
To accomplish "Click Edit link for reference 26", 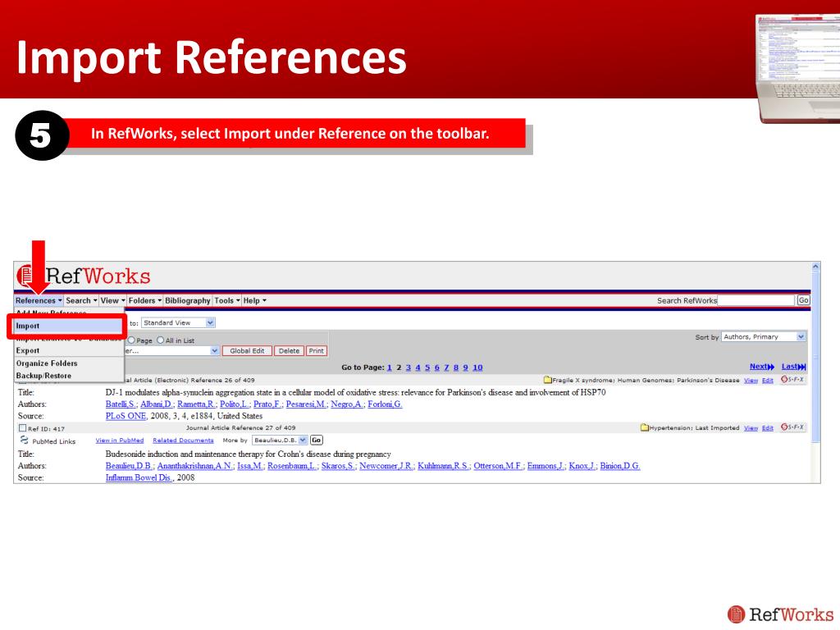I will (x=768, y=381).
